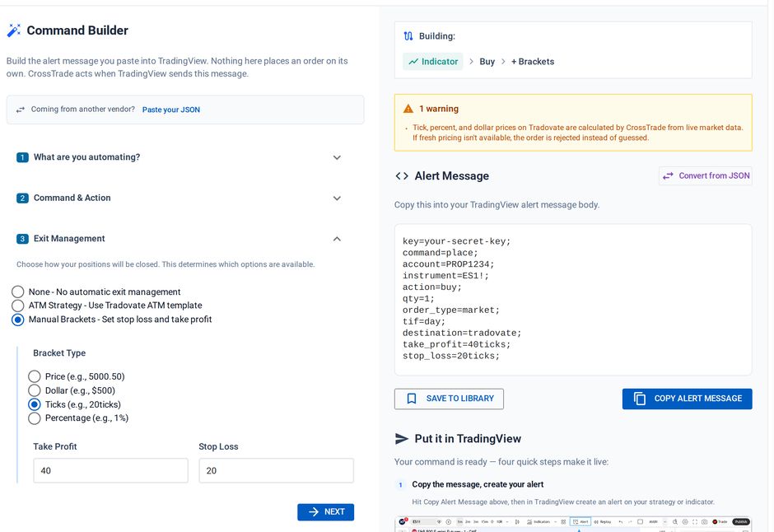Focus the Stop Loss input field

pos(277,470)
